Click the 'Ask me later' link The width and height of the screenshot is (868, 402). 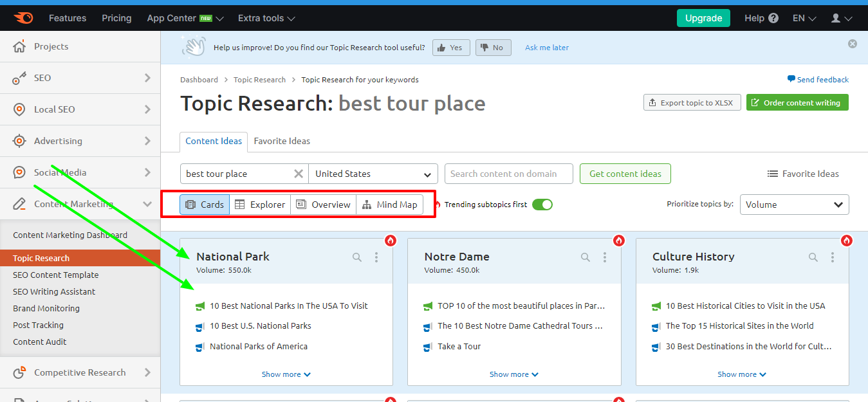point(547,48)
